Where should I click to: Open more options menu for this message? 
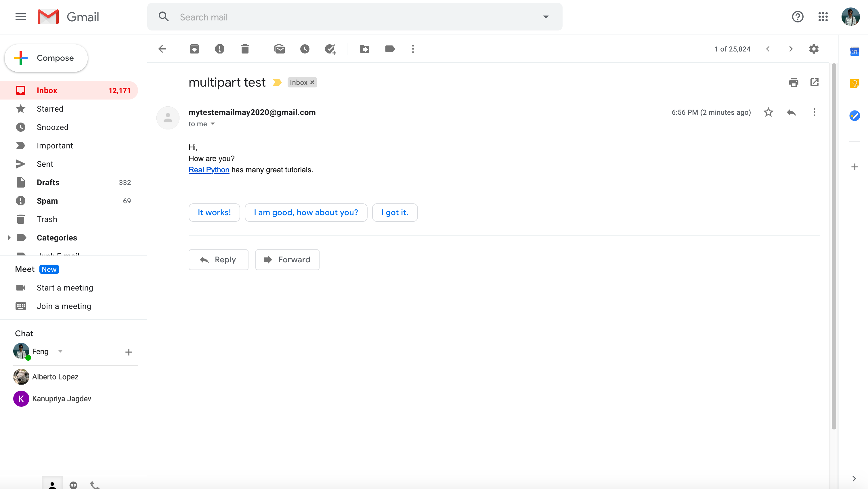tap(815, 112)
